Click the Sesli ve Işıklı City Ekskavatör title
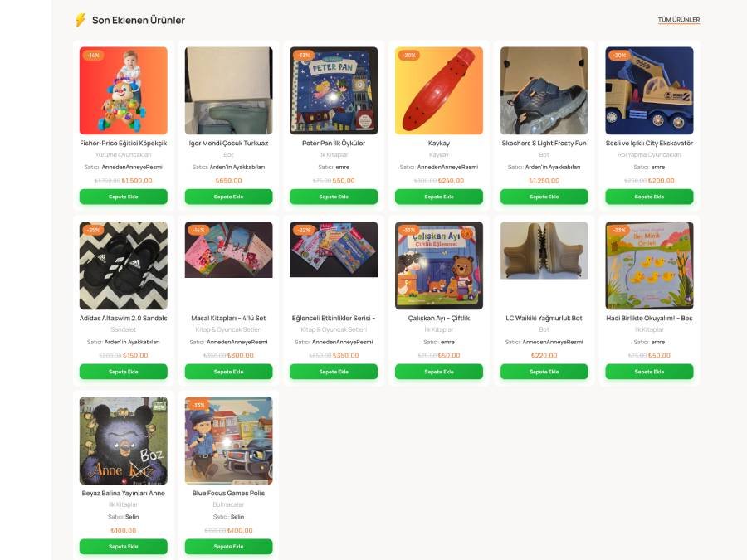 (x=649, y=143)
